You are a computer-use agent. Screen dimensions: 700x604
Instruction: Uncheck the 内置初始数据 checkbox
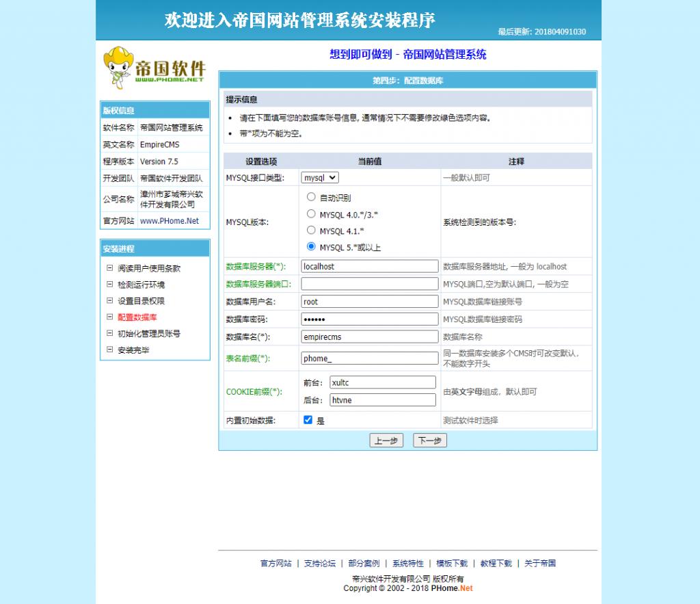click(308, 419)
